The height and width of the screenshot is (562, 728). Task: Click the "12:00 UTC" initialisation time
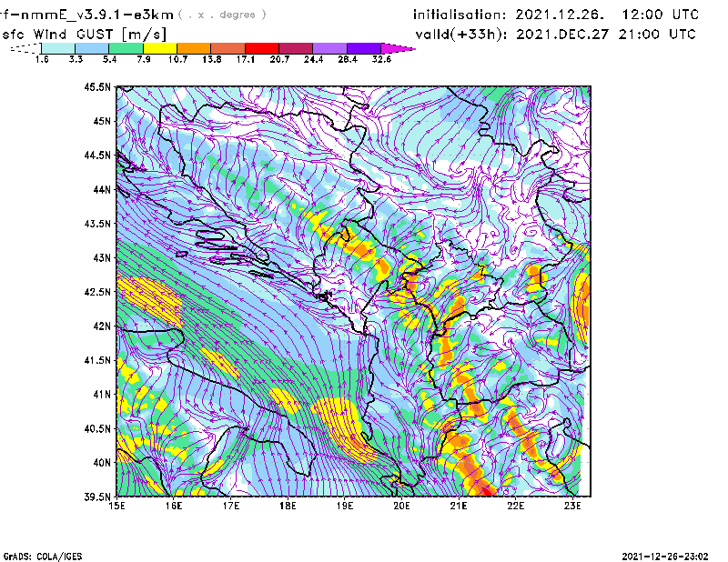[x=661, y=15]
